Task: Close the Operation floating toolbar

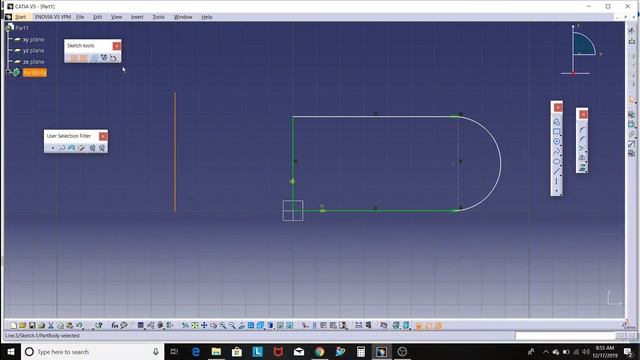Action: pos(583,114)
